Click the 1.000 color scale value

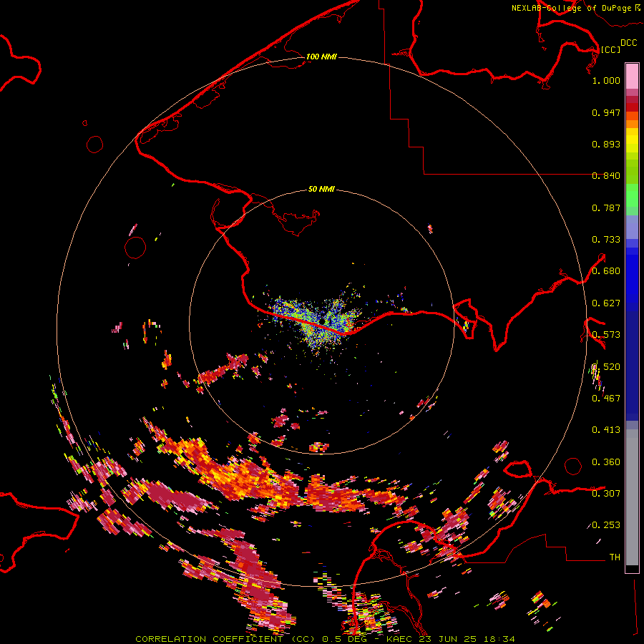click(x=606, y=80)
